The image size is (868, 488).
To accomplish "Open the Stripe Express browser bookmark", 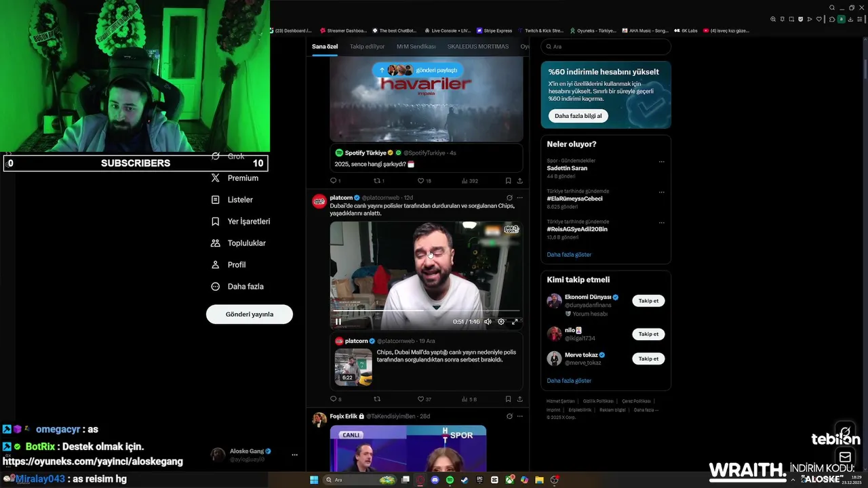I will tap(494, 30).
